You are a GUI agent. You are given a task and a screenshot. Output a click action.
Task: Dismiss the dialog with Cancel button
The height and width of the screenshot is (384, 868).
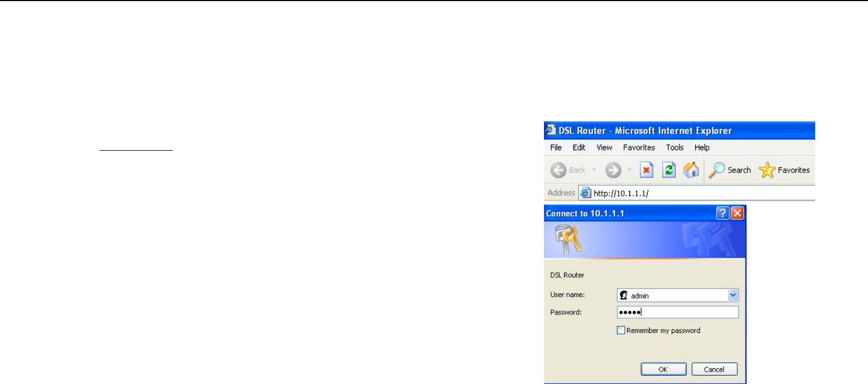(714, 369)
